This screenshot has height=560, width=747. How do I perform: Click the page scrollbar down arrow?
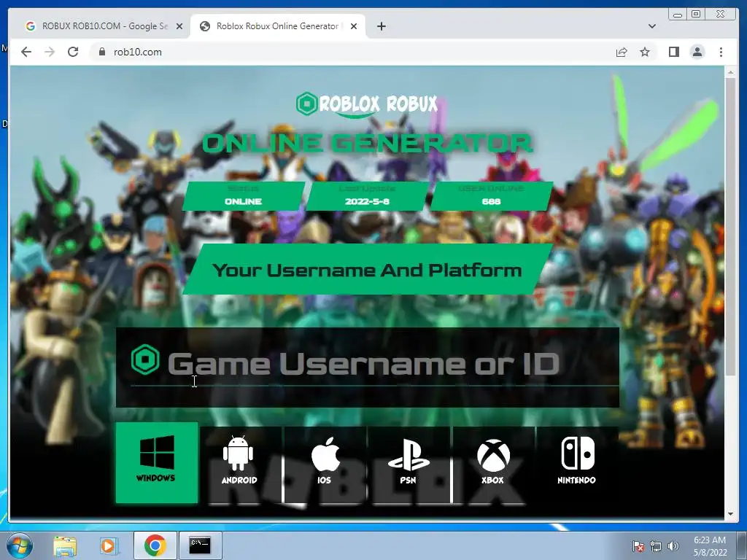730,514
